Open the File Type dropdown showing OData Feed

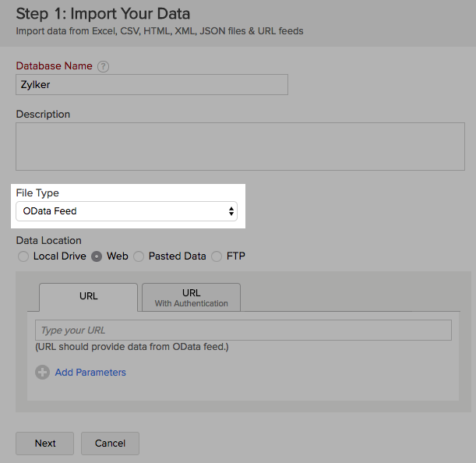[127, 211]
